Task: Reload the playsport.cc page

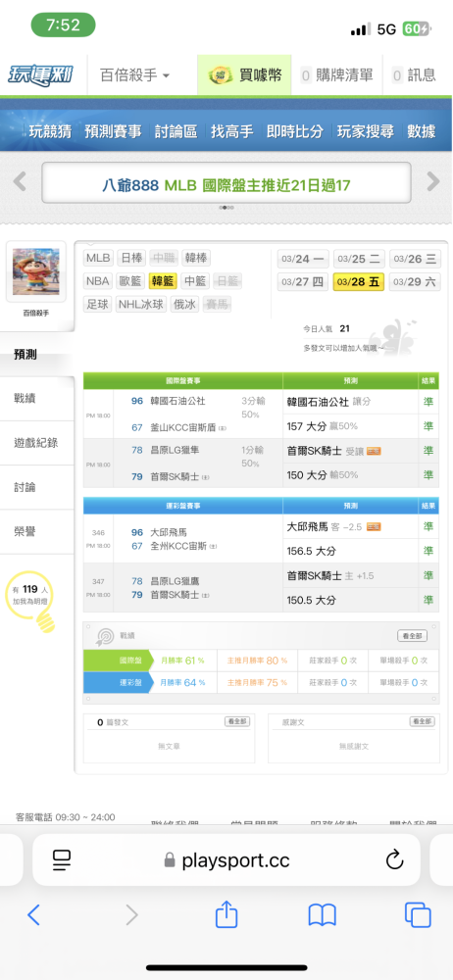Action: (395, 860)
